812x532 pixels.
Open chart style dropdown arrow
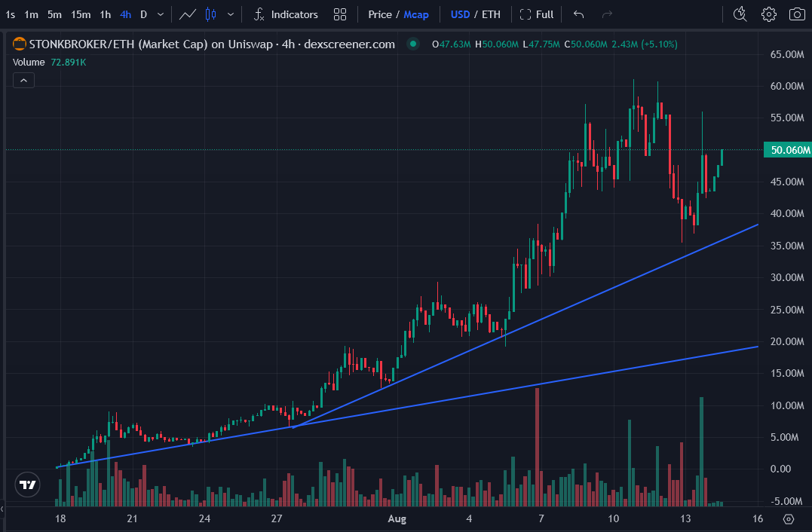tap(231, 14)
